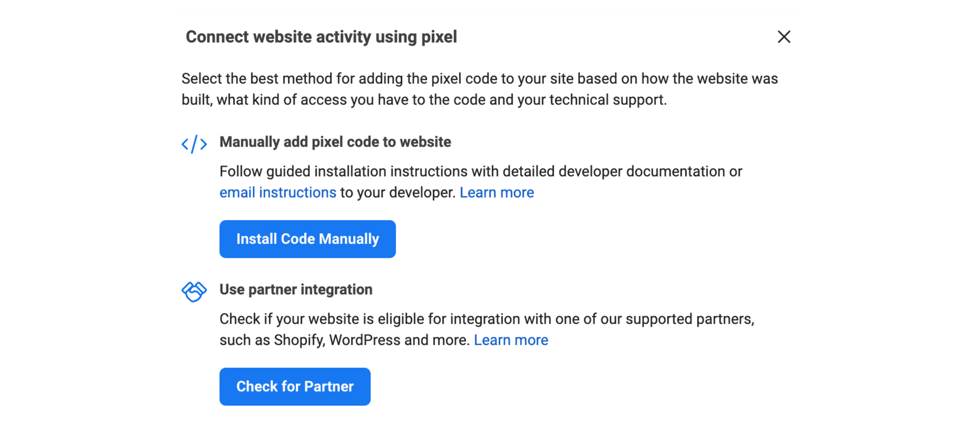Click Learn more under manual pixel installation

click(x=497, y=192)
